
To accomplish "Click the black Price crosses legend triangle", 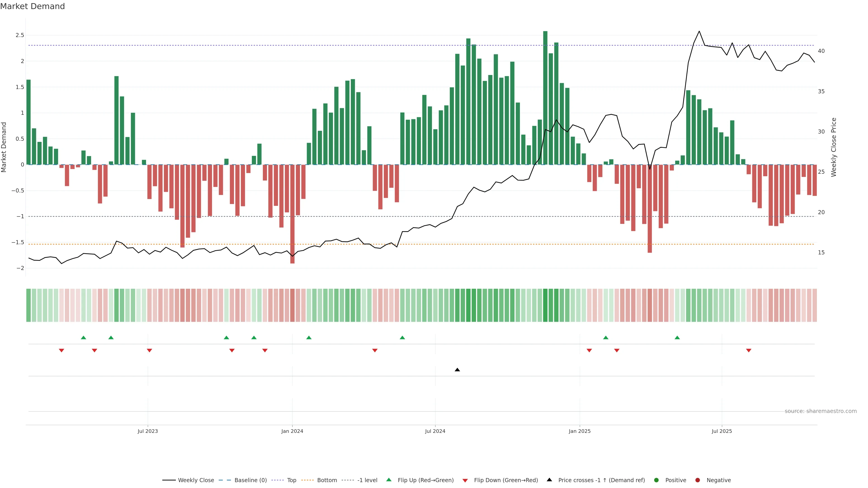I will pos(549,480).
